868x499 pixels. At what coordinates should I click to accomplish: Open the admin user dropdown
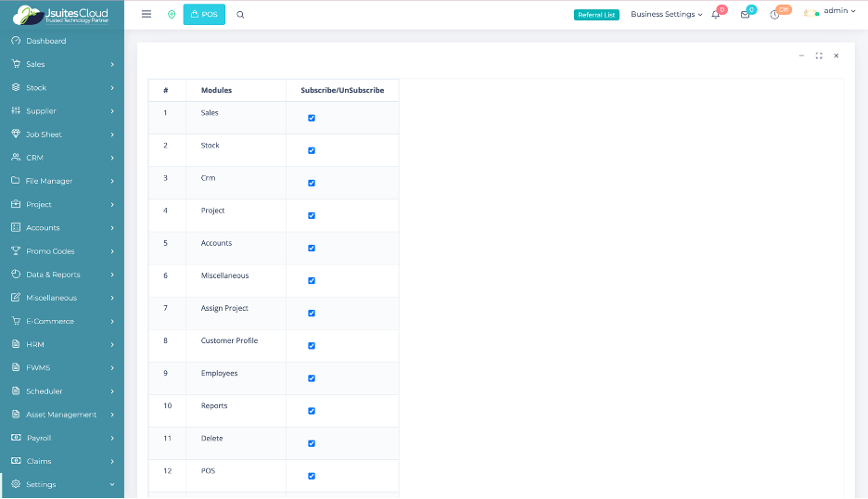coord(829,11)
